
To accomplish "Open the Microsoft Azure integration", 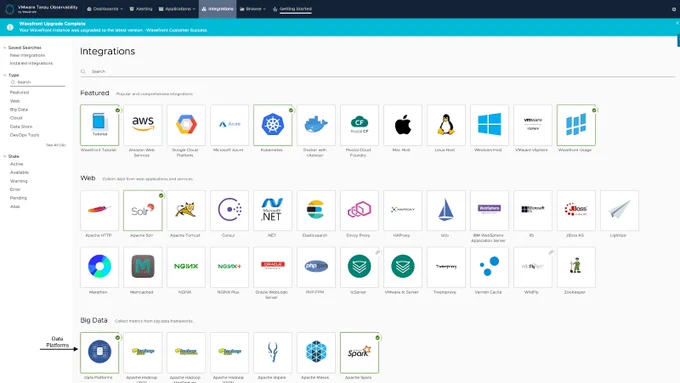I will pyautogui.click(x=229, y=125).
